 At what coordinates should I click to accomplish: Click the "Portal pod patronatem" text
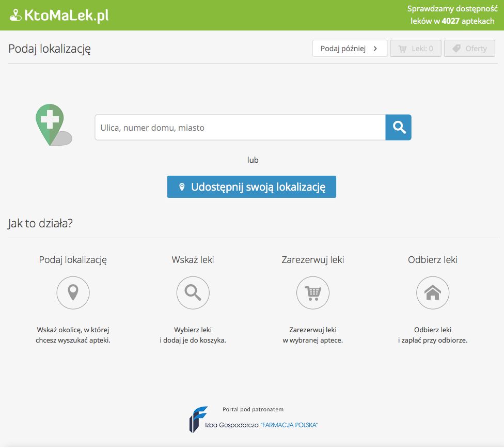click(253, 409)
